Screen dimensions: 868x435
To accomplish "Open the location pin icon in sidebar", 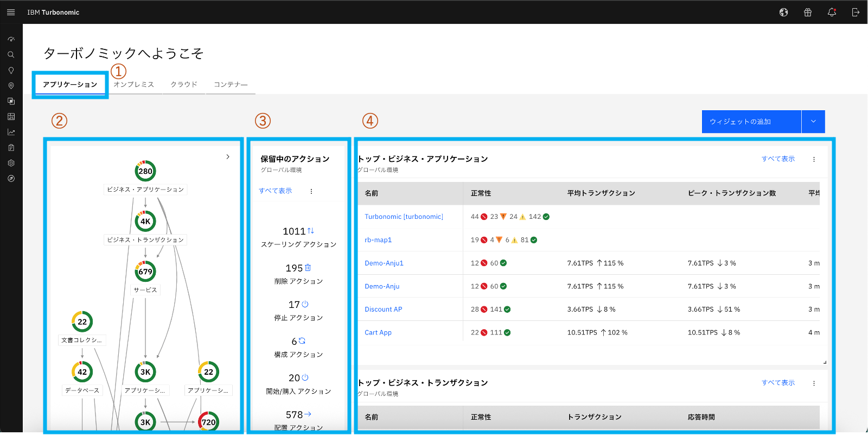I will click(11, 86).
